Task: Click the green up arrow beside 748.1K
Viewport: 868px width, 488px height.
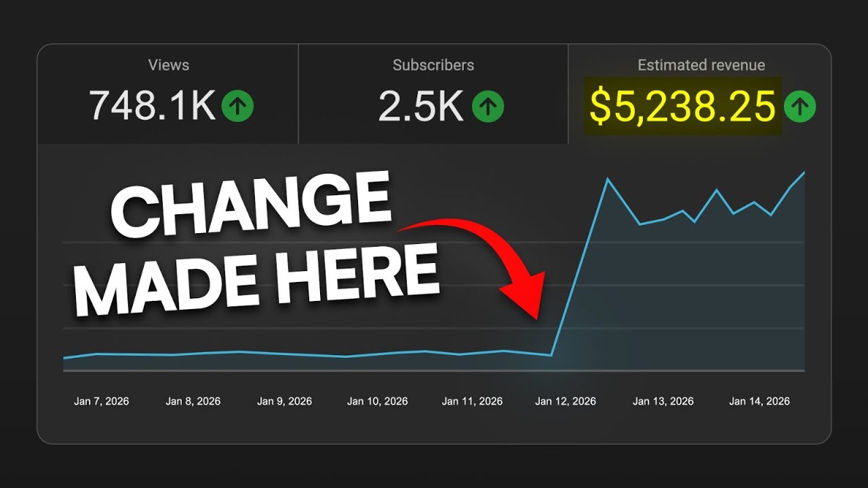Action: [x=237, y=106]
